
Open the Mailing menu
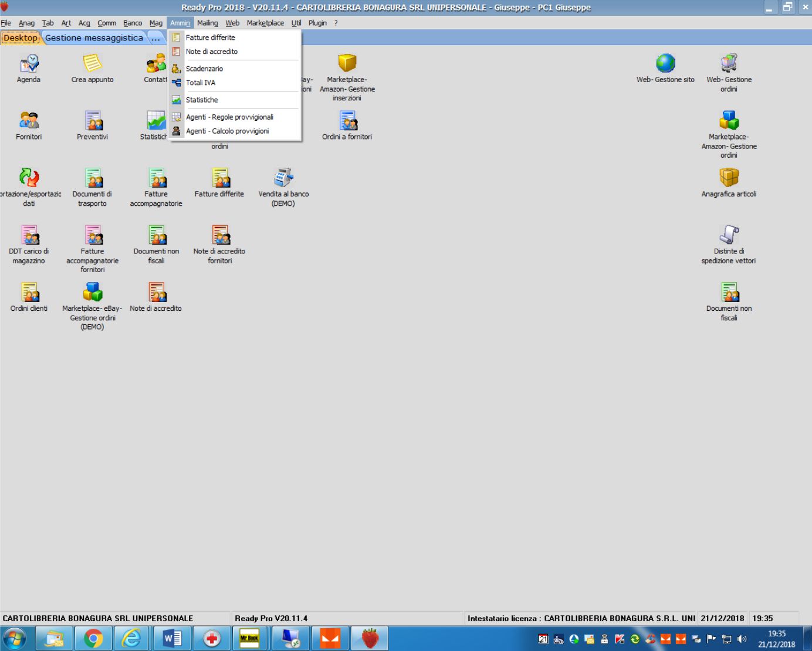[x=208, y=23]
